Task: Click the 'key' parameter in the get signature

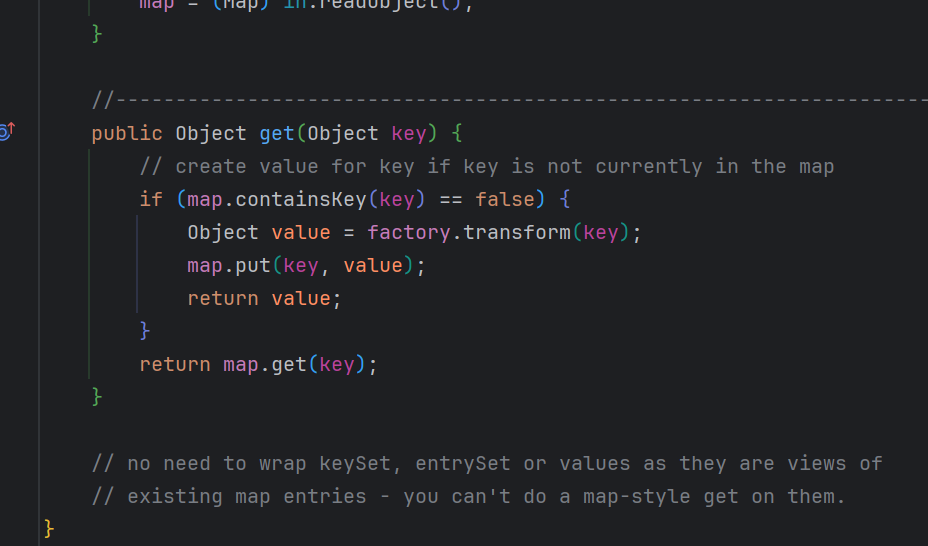Action: (x=408, y=134)
